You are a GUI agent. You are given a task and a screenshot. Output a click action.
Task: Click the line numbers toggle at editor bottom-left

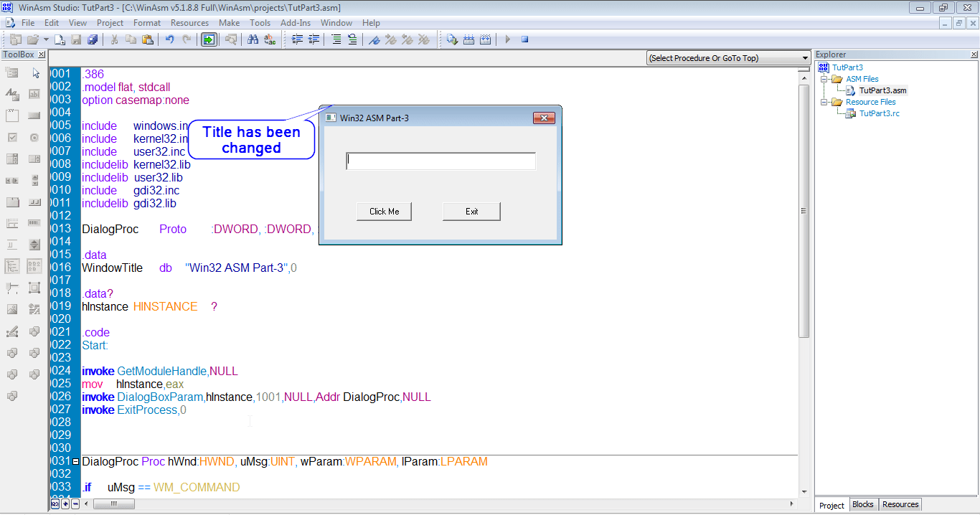55,504
